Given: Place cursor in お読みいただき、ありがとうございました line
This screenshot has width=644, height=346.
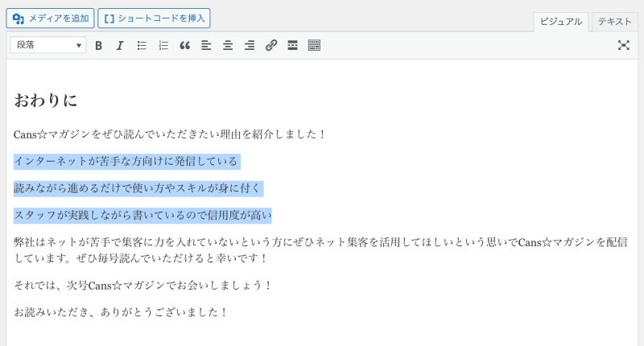Looking at the screenshot, I should [x=121, y=311].
